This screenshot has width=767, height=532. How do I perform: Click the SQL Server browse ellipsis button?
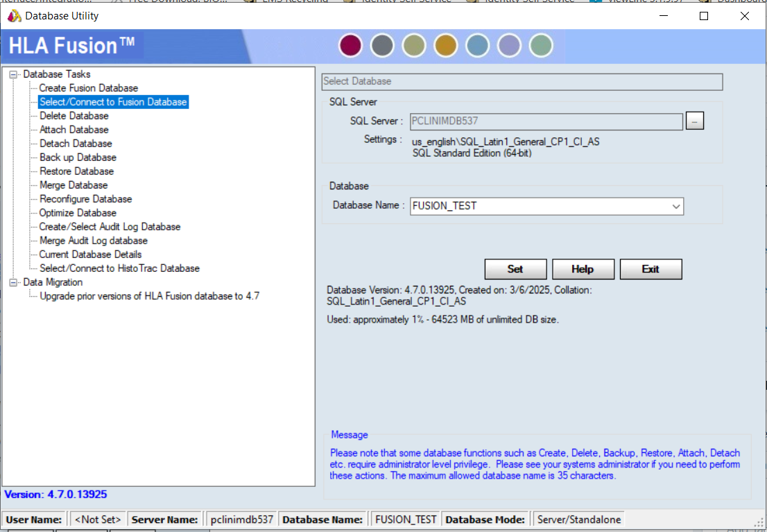[x=695, y=121]
